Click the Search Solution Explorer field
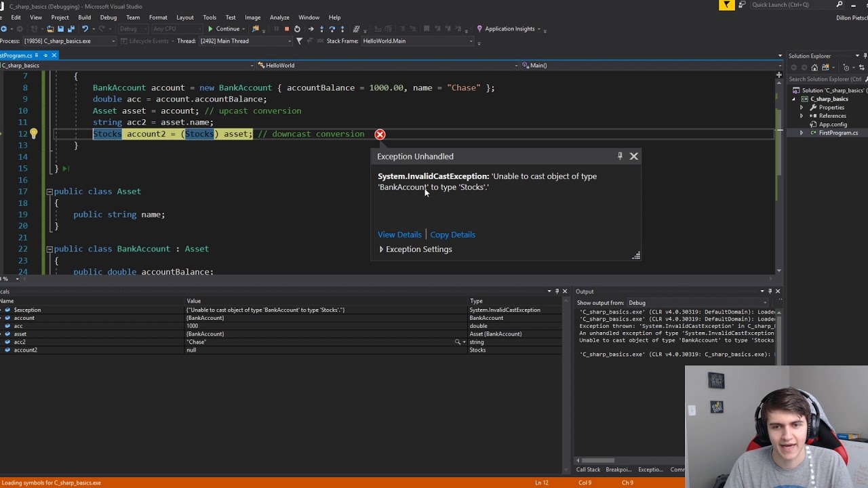868x488 pixels. tap(824, 79)
